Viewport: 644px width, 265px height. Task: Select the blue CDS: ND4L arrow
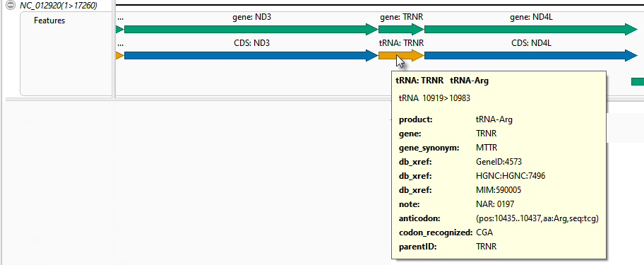pos(531,55)
